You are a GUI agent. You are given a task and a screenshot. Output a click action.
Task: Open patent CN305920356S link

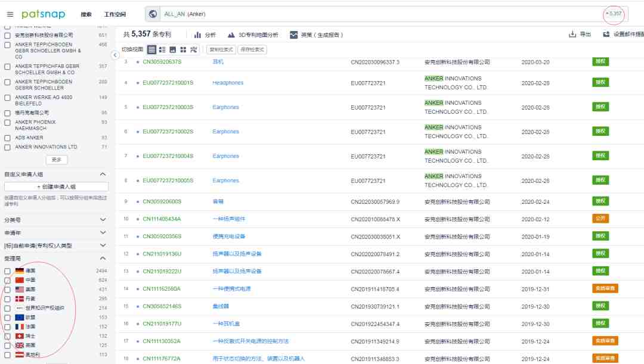(x=162, y=237)
